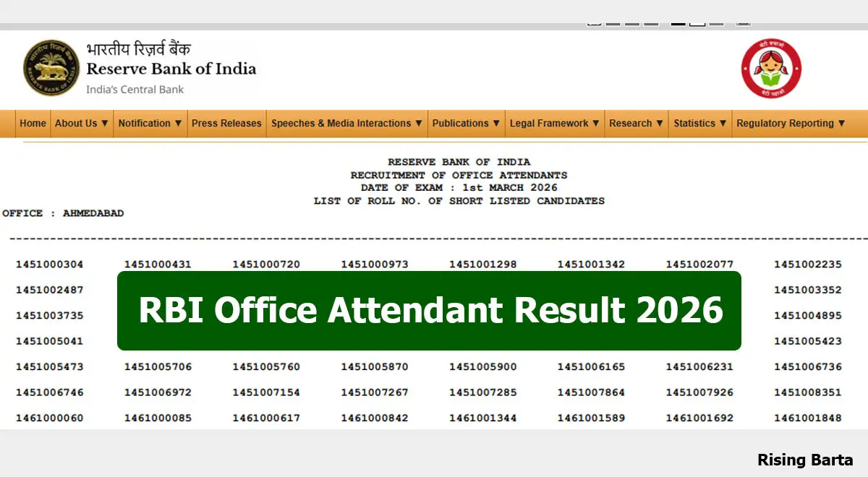Select roll number 1451007267
The height and width of the screenshot is (477, 868).
coord(375,392)
